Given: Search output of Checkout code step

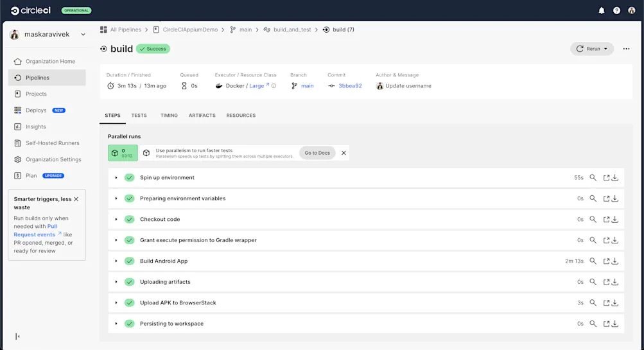Looking at the screenshot, I should (x=593, y=220).
